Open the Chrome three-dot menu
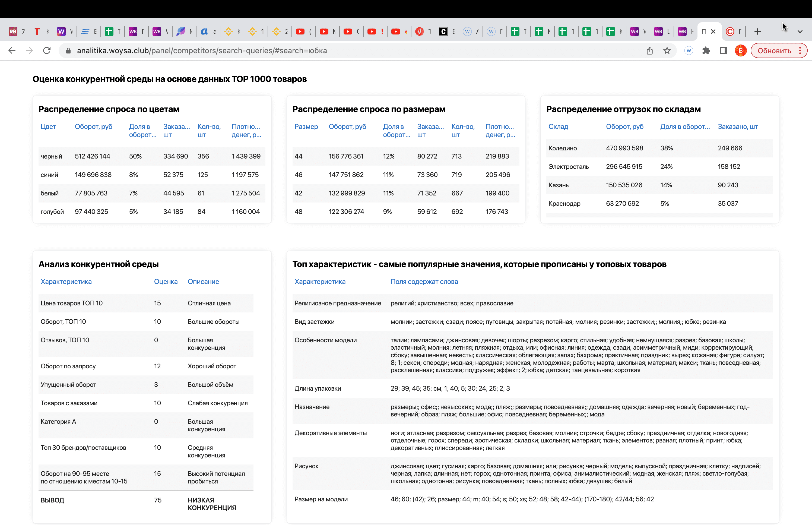Image resolution: width=812 pixels, height=525 pixels. tap(800, 50)
